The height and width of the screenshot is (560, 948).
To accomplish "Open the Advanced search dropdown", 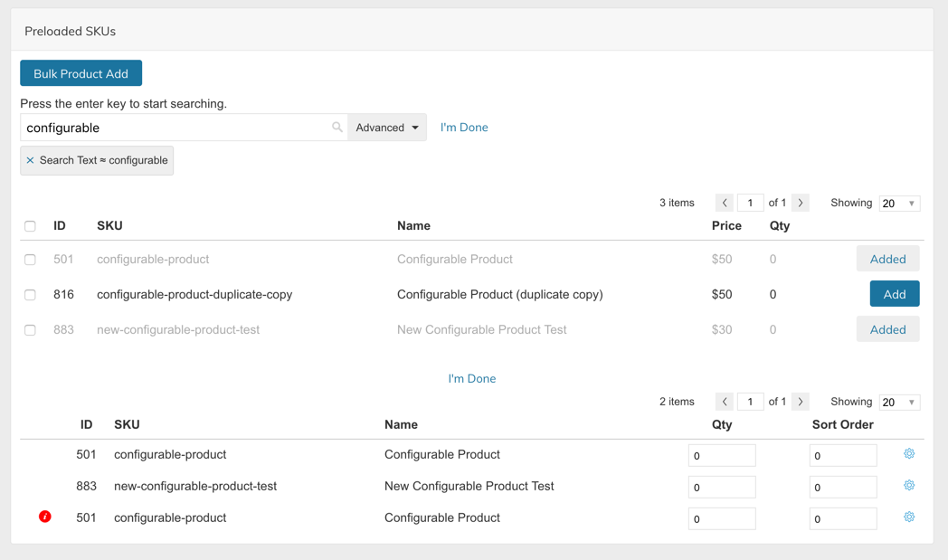I will pyautogui.click(x=387, y=128).
